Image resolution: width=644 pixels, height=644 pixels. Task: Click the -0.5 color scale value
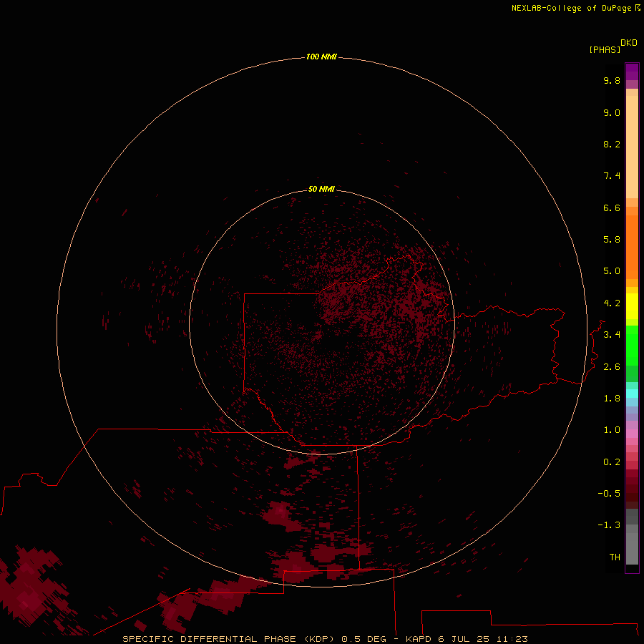tap(609, 494)
